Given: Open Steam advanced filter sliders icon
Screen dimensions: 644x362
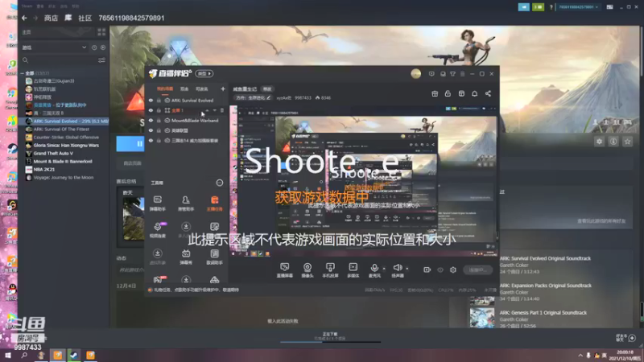Looking at the screenshot, I should coord(101,60).
